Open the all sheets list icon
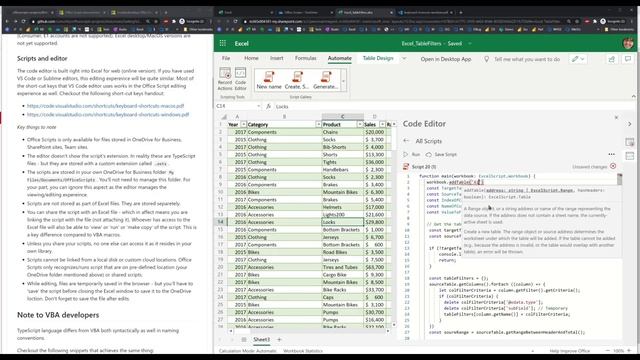The height and width of the screenshot is (360, 640). [x=244, y=339]
